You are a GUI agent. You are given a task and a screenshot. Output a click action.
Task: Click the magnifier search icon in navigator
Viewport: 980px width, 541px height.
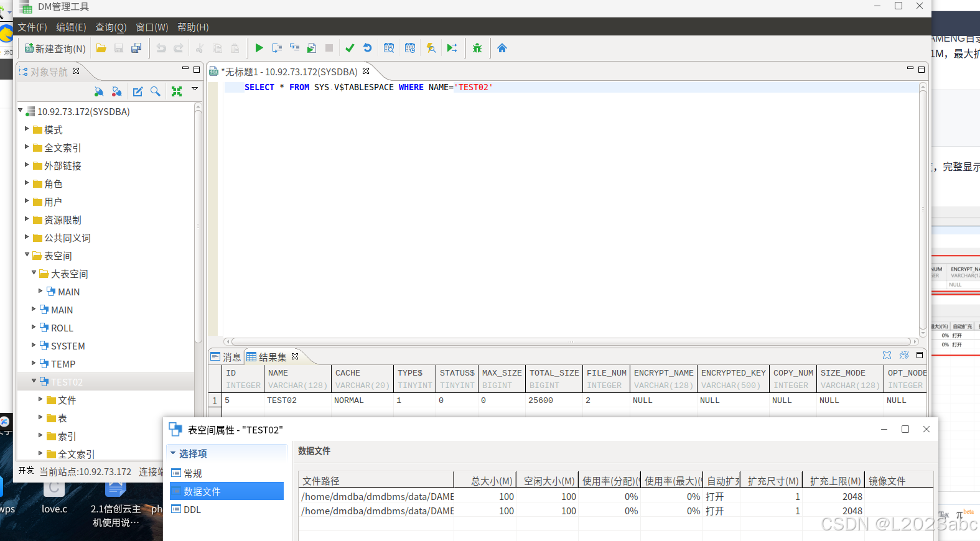tap(156, 91)
